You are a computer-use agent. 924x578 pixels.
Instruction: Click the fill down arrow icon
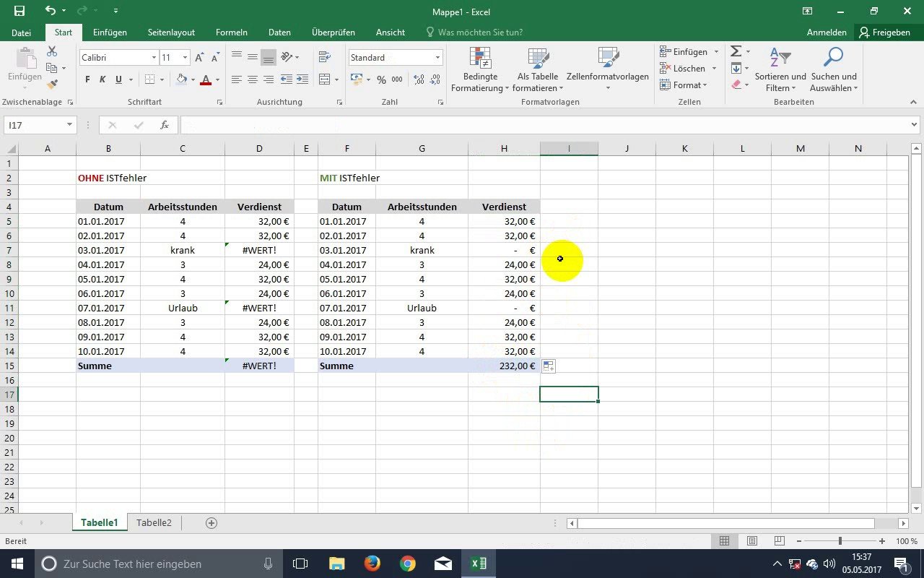pyautogui.click(x=736, y=68)
